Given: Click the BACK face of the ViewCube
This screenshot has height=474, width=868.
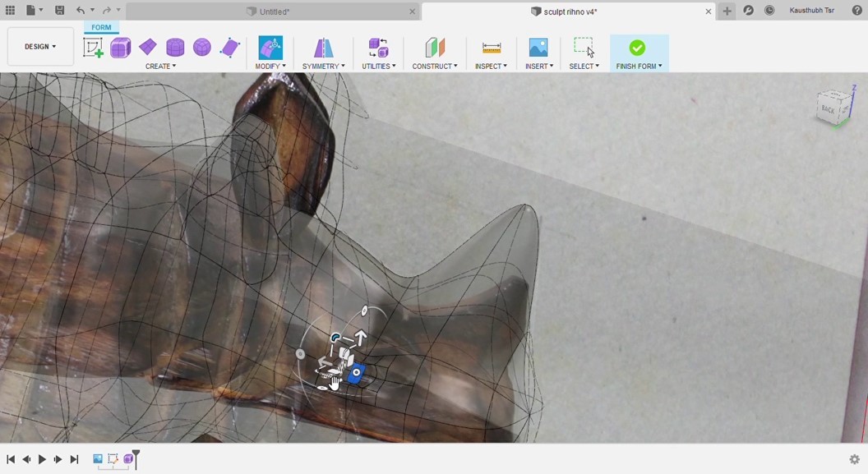Looking at the screenshot, I should [829, 109].
